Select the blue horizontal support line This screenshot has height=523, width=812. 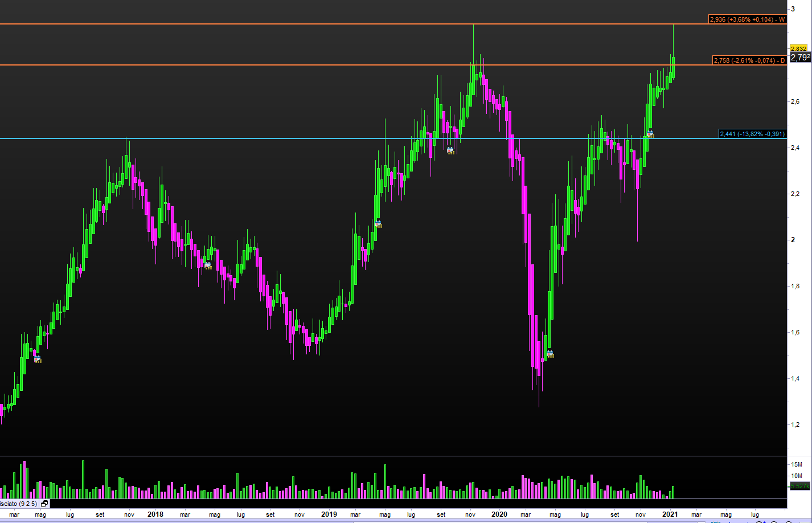point(342,138)
